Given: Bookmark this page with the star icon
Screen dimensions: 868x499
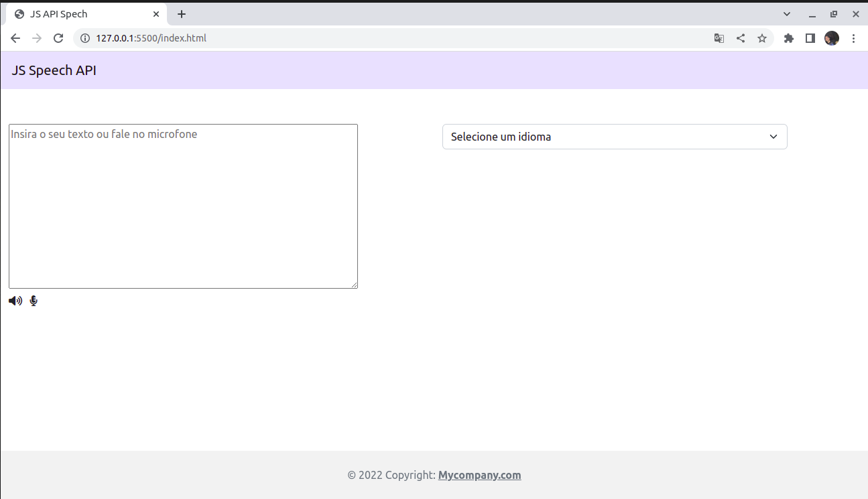Looking at the screenshot, I should point(762,38).
